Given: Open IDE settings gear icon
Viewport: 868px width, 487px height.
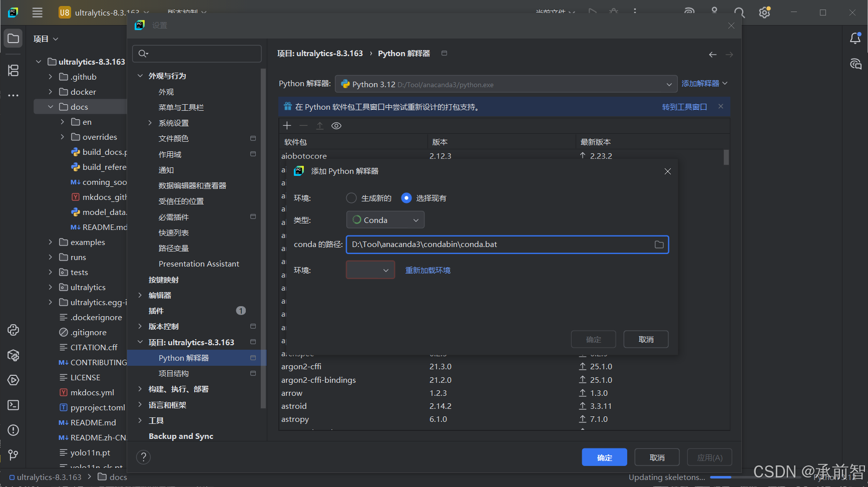Looking at the screenshot, I should [x=764, y=13].
